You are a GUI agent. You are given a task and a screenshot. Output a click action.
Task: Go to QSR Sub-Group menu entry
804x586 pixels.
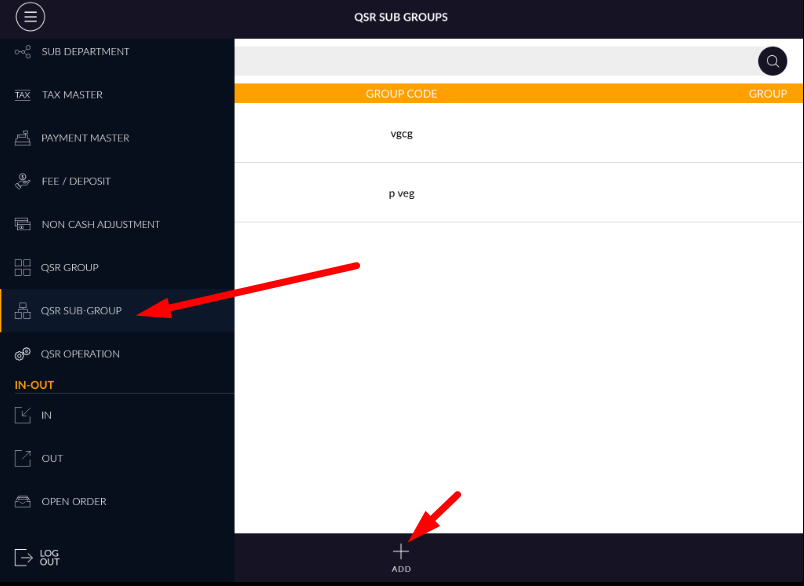coord(81,311)
